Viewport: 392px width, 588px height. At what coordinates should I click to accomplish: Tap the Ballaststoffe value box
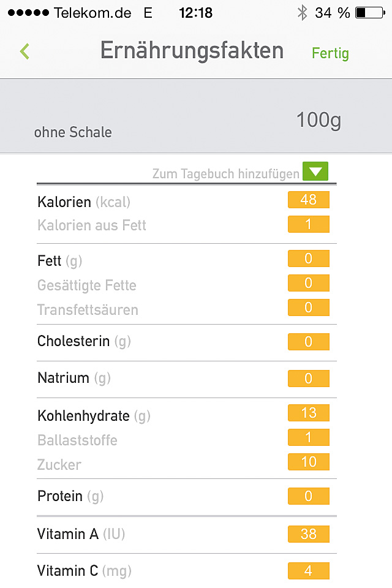click(308, 437)
